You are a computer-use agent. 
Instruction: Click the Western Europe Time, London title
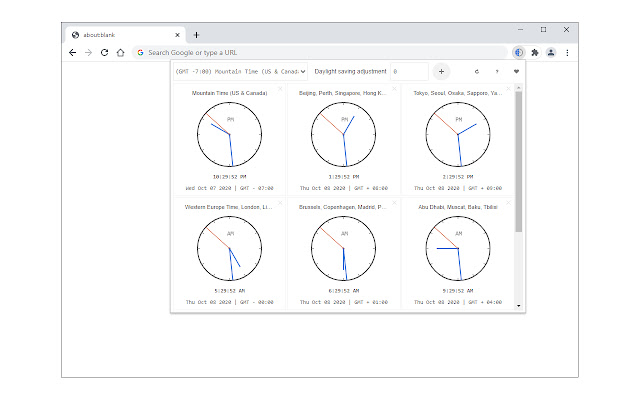coord(229,207)
